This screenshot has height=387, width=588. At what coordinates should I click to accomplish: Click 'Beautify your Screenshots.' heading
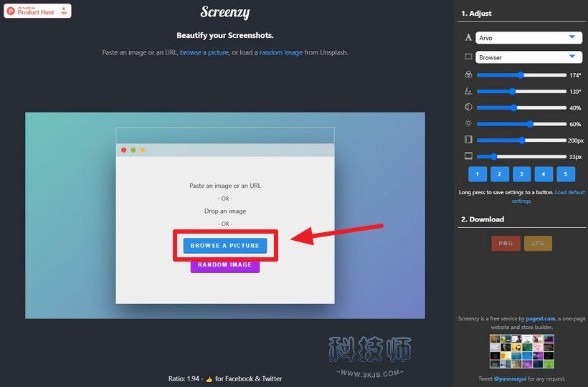pos(225,36)
